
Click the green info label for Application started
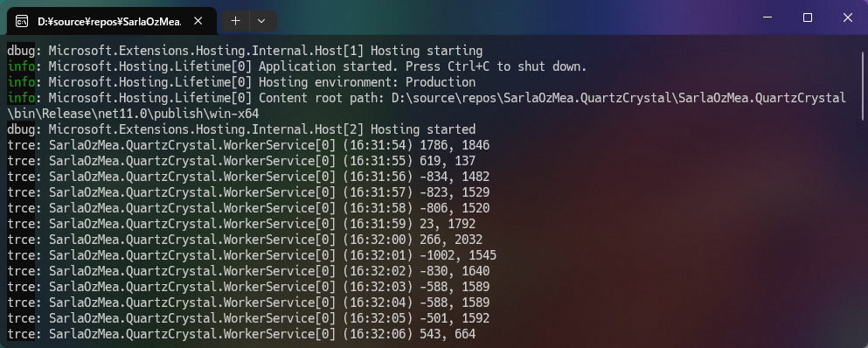tap(20, 66)
